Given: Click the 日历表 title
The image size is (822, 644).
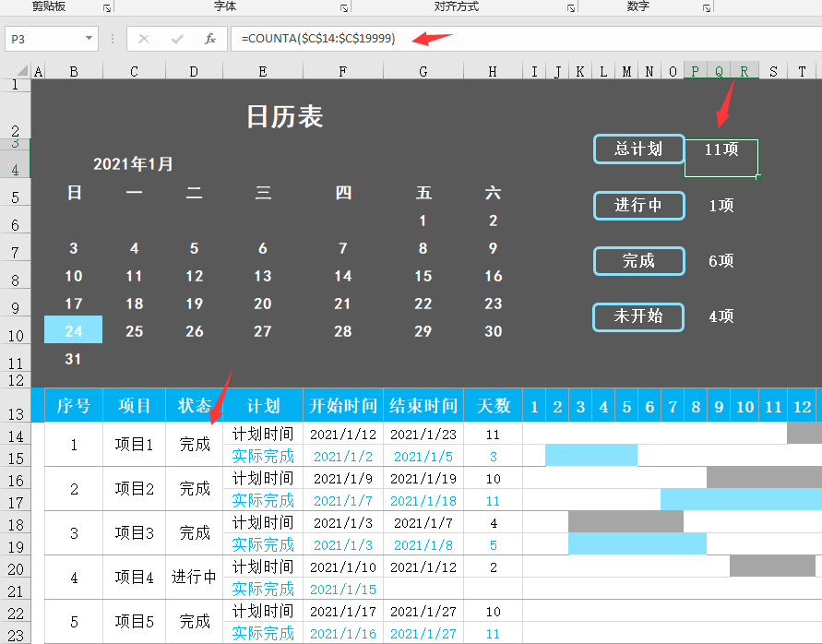Looking at the screenshot, I should (x=285, y=116).
